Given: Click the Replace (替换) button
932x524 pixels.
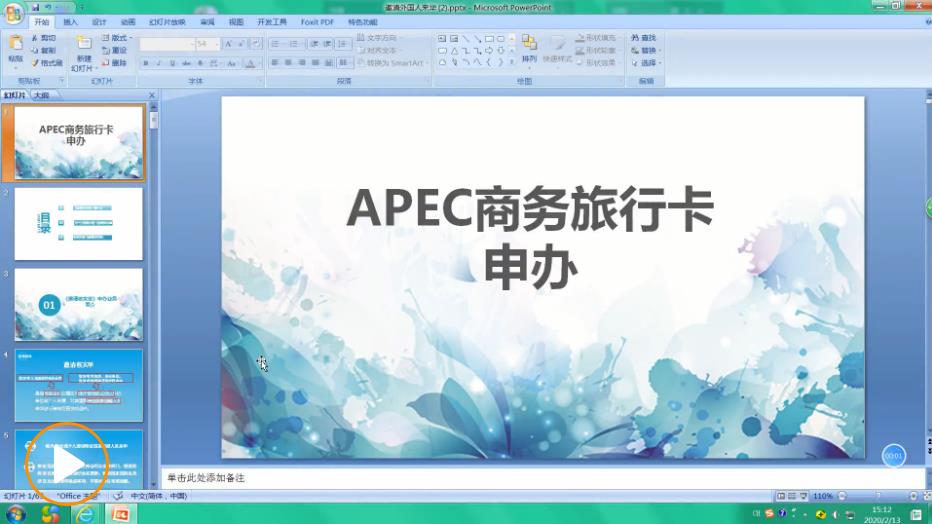Looking at the screenshot, I should [x=648, y=50].
